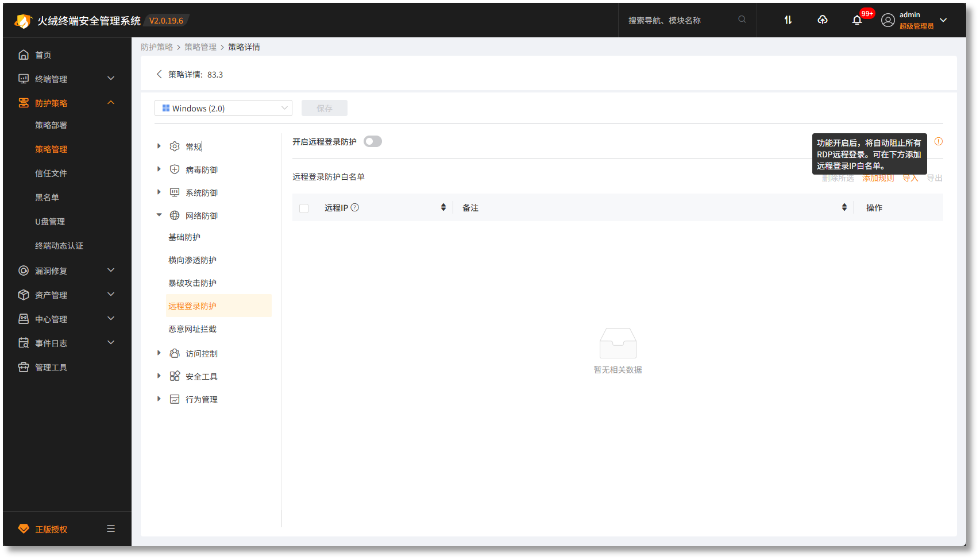Click the 导入 import link

coord(910,178)
